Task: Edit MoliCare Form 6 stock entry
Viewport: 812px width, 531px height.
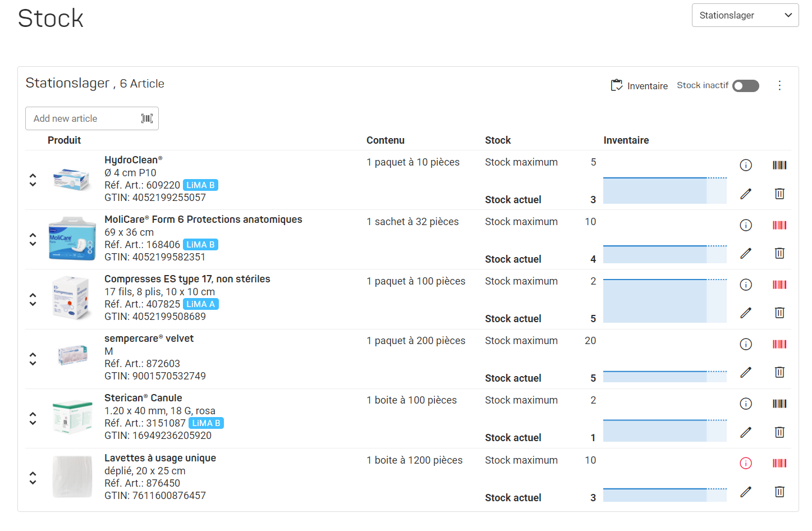Action: [x=746, y=253]
